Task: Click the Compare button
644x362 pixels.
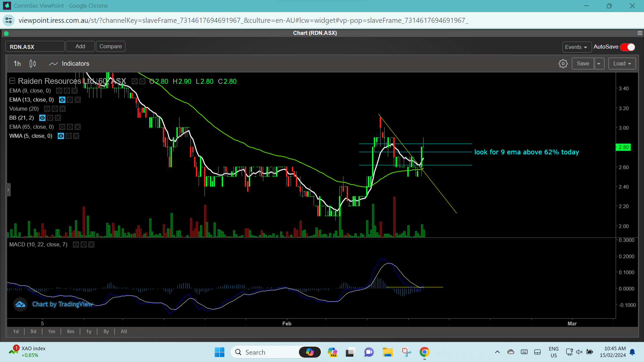Action: 111,46
